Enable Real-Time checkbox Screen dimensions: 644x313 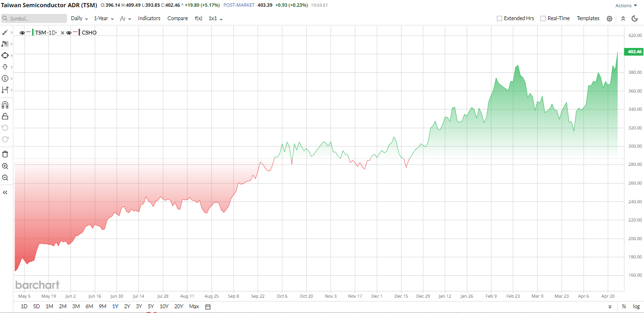coord(543,18)
